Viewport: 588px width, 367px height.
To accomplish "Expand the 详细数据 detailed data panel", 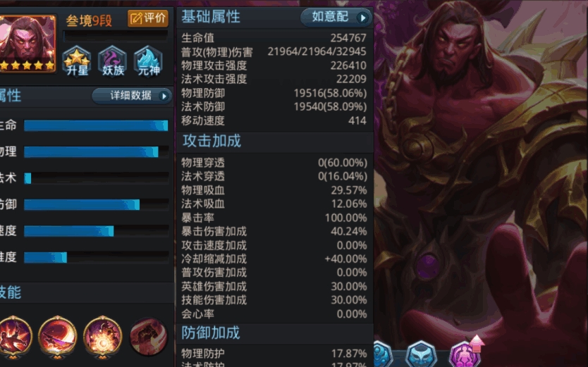I will click(x=132, y=96).
